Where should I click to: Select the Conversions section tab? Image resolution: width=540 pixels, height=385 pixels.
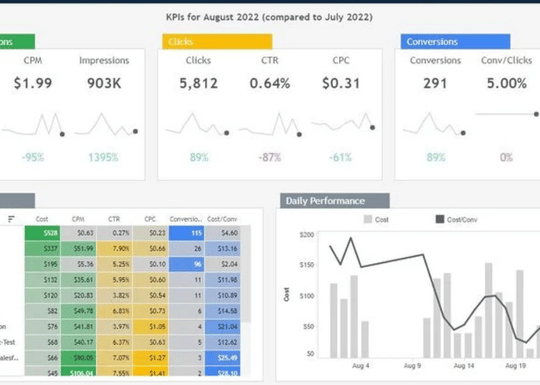point(455,42)
